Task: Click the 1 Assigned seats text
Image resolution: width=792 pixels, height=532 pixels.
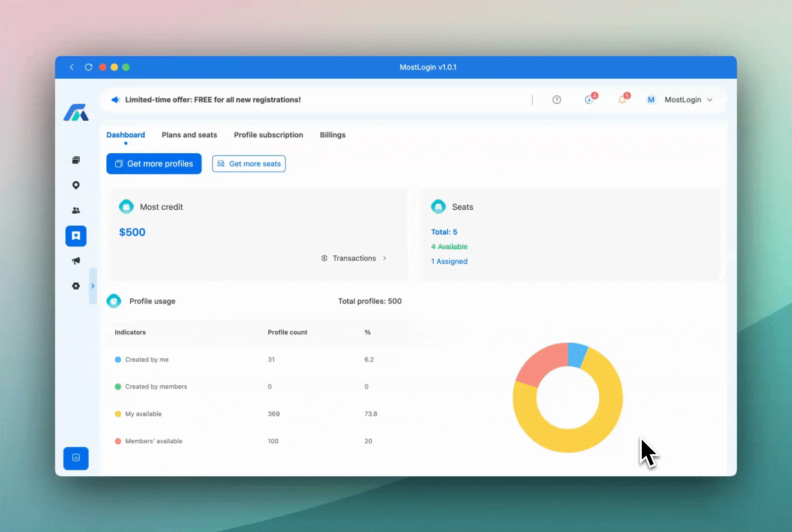Action: click(449, 262)
